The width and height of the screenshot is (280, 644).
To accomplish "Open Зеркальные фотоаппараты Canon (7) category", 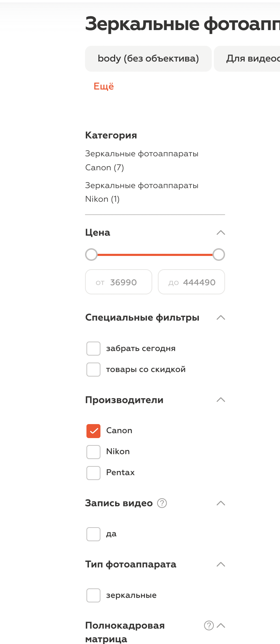I will pos(141,160).
